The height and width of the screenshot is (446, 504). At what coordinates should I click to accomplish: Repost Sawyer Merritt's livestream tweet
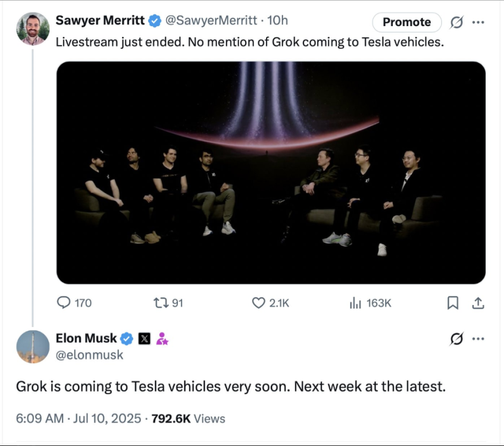pos(160,303)
